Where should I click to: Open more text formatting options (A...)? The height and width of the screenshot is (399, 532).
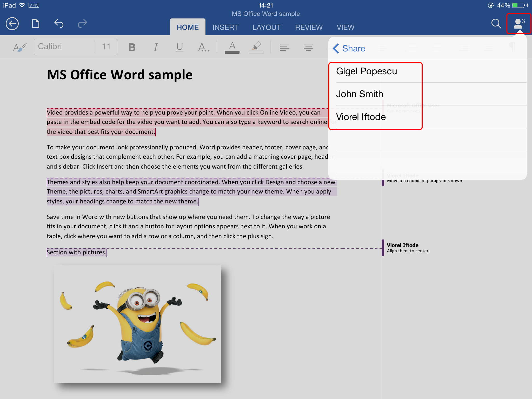point(204,47)
